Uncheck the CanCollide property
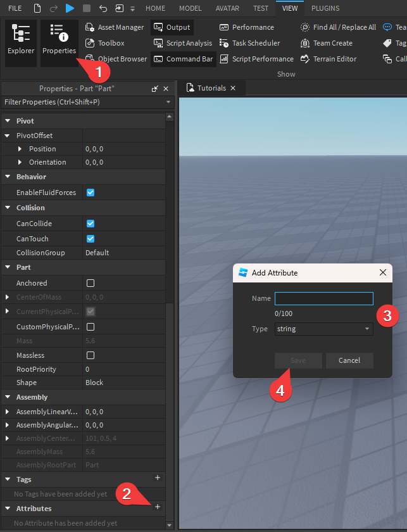Screen dimensions: 407x532 91,224
